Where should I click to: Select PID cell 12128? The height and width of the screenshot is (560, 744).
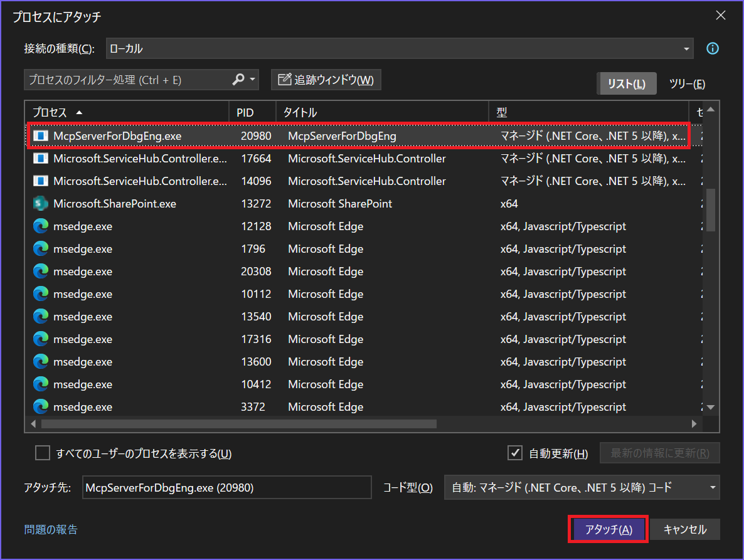[x=256, y=226]
